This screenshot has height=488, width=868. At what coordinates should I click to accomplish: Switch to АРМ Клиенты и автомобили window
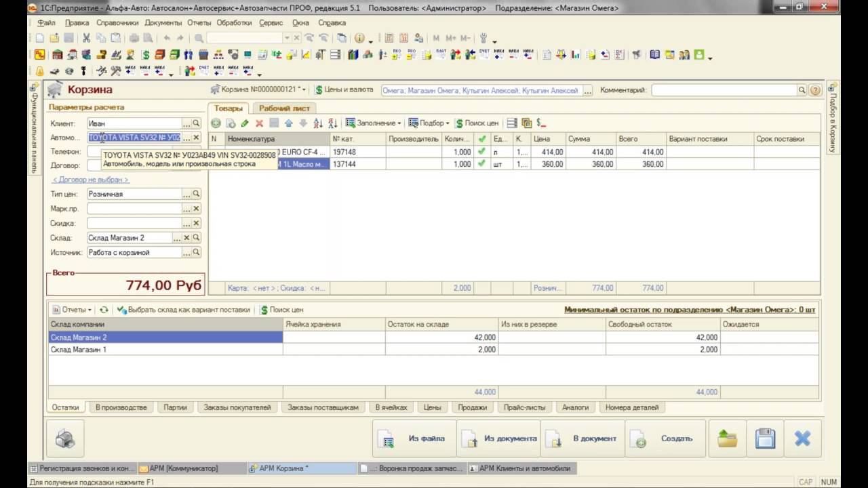(x=521, y=468)
